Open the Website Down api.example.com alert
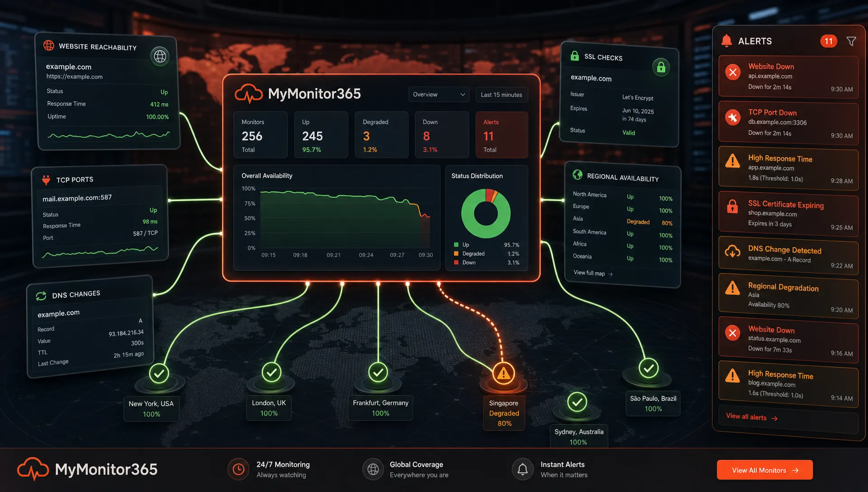 tap(788, 76)
